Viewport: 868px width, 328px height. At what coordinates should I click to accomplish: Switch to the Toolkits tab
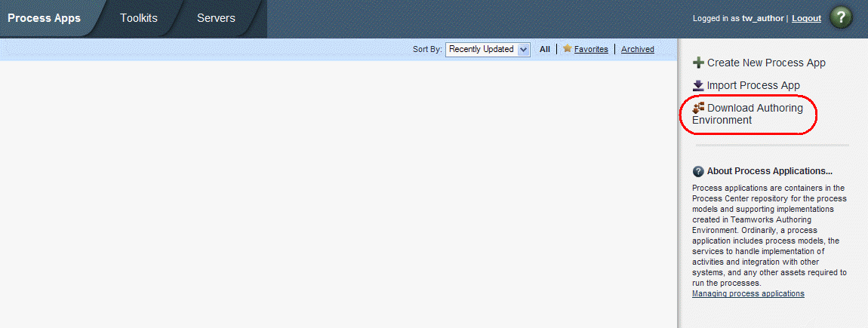pos(138,18)
